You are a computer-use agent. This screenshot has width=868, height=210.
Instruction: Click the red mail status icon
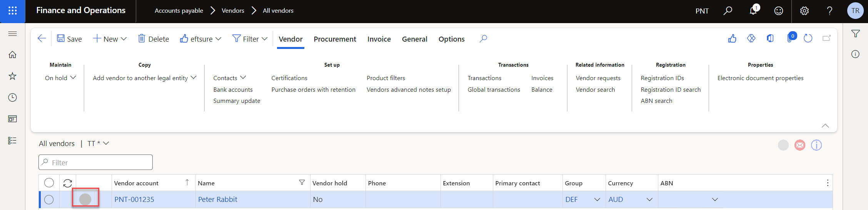coord(800,145)
